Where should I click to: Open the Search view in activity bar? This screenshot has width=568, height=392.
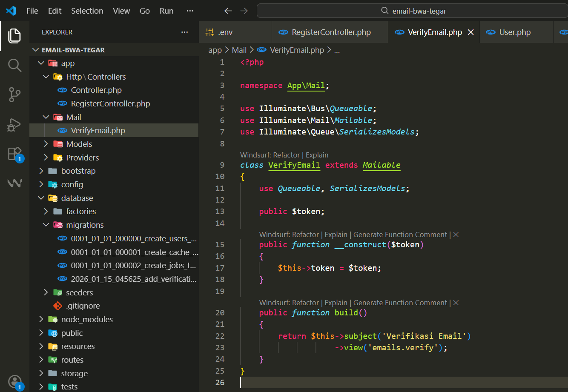click(14, 65)
